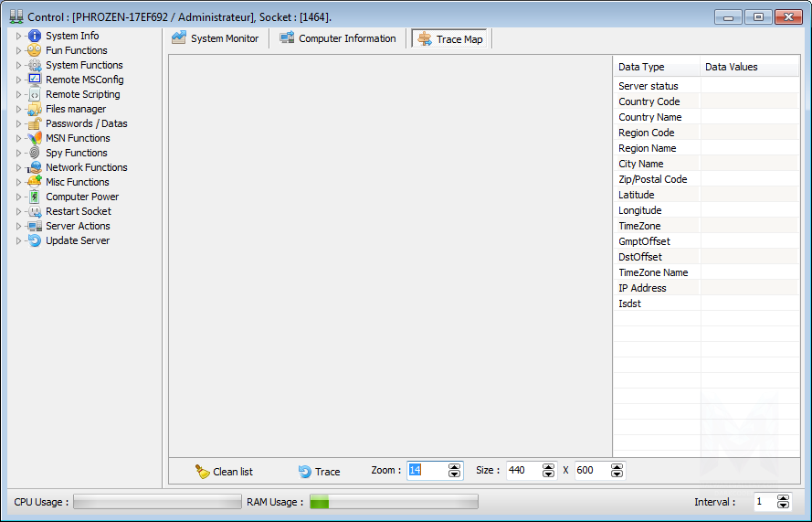Screen dimensions: 812x522
Task: Expand the System Functions tree node
Action: [18, 65]
